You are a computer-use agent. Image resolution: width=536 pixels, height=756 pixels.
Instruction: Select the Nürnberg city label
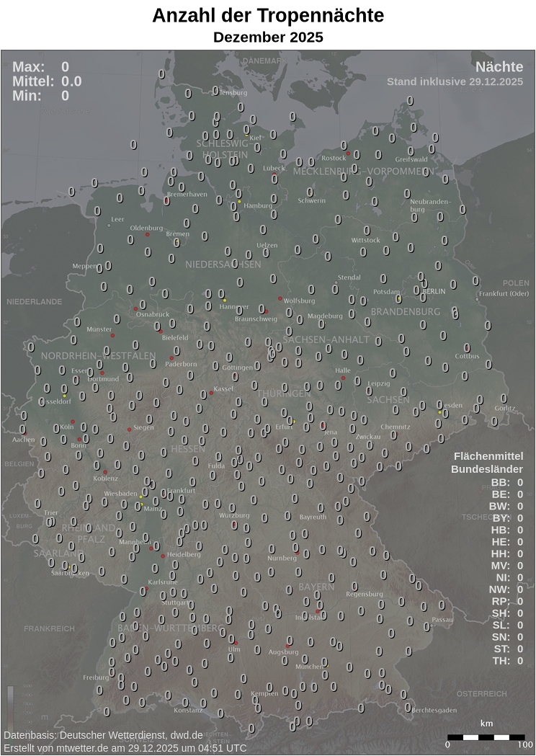(x=282, y=559)
